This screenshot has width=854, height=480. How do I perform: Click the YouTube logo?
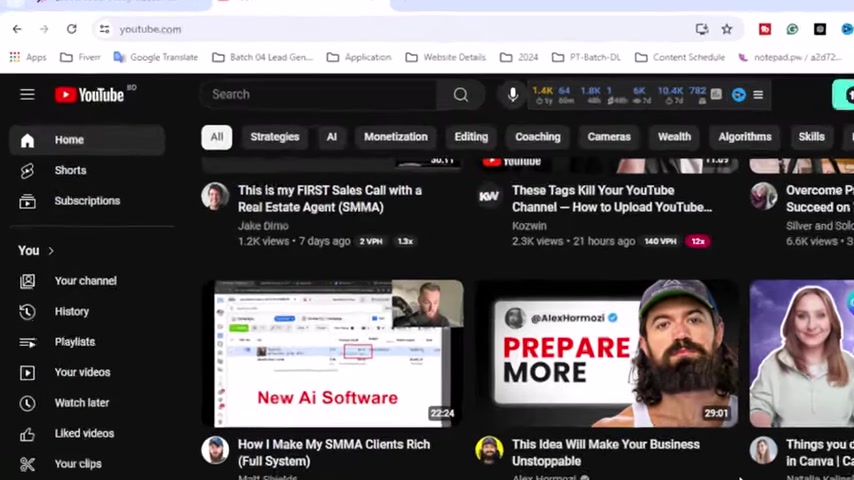click(x=90, y=95)
